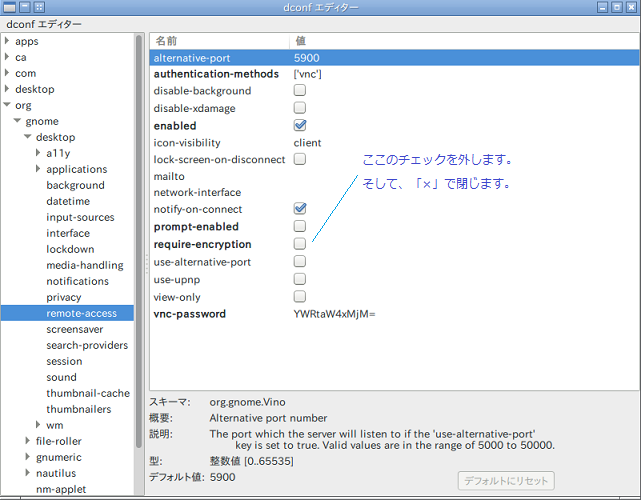Screen dimensions: 641x500
Task: Click the vnc-password value YWRtaW4xMjM=
Action: click(334, 314)
